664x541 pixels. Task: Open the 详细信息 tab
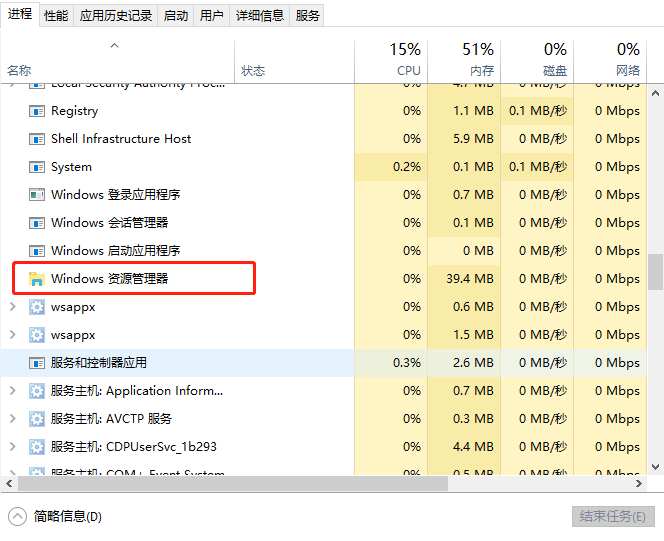[260, 16]
